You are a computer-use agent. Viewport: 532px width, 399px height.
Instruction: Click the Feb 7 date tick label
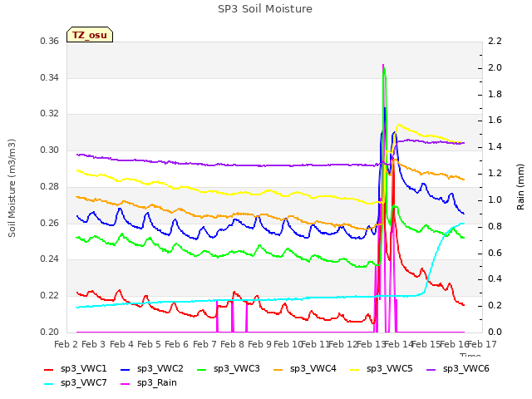(x=204, y=344)
